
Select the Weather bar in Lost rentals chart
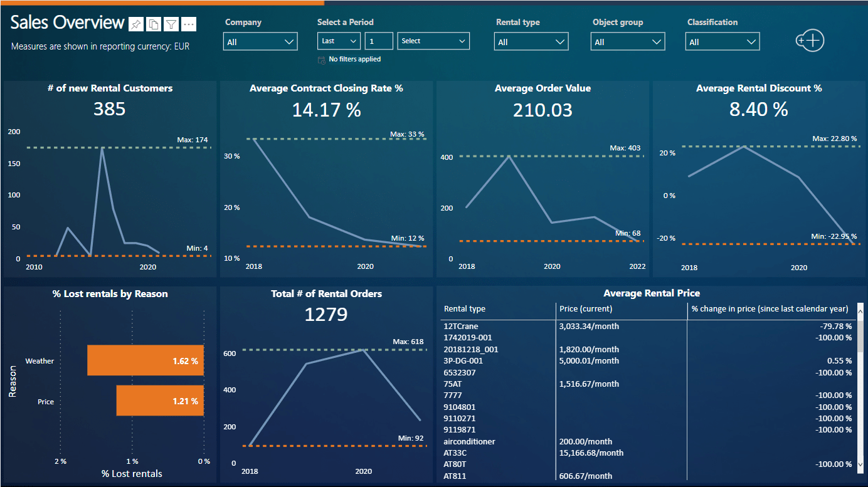146,360
